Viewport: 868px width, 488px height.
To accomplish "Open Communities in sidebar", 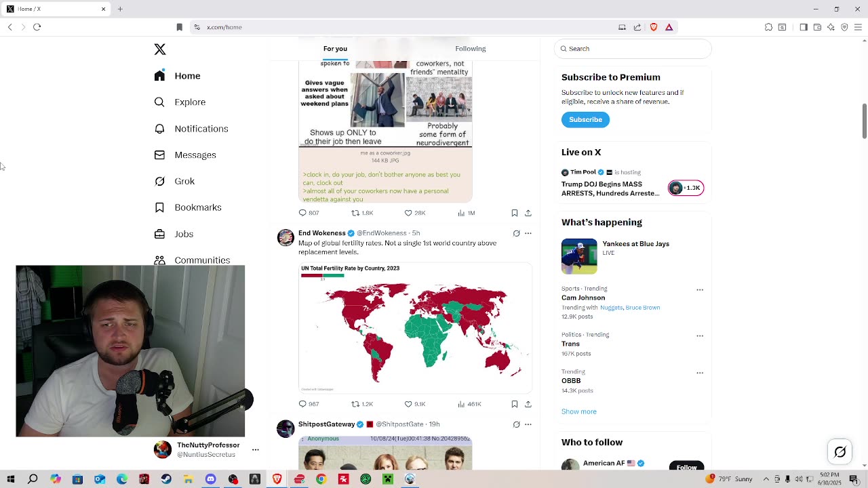I will [192, 260].
